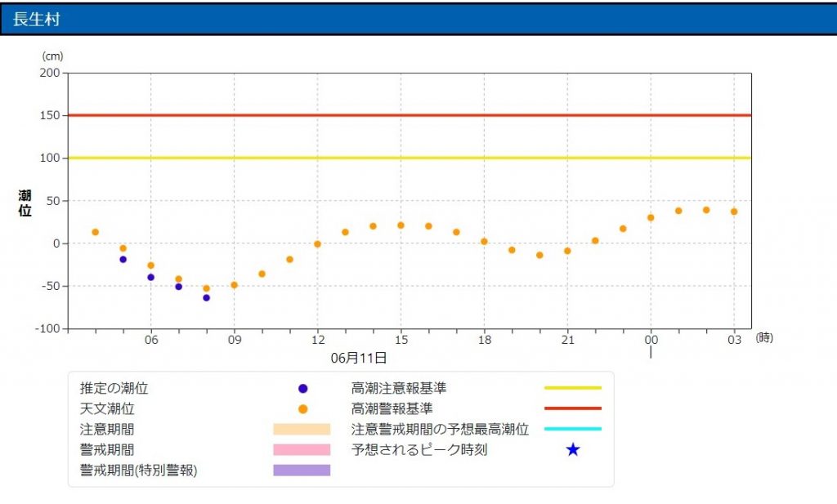Click the 100 y-axis tick label
The height and width of the screenshot is (504, 837).
point(50,158)
